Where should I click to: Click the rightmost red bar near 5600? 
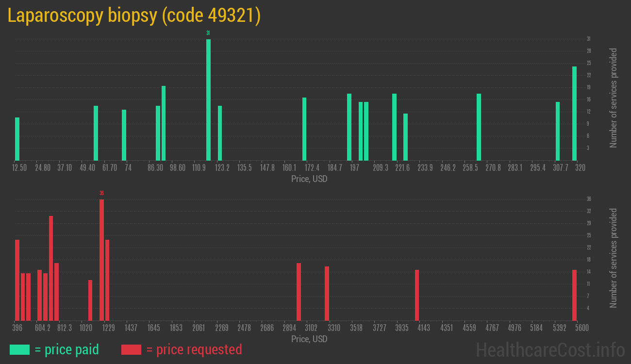click(x=574, y=295)
